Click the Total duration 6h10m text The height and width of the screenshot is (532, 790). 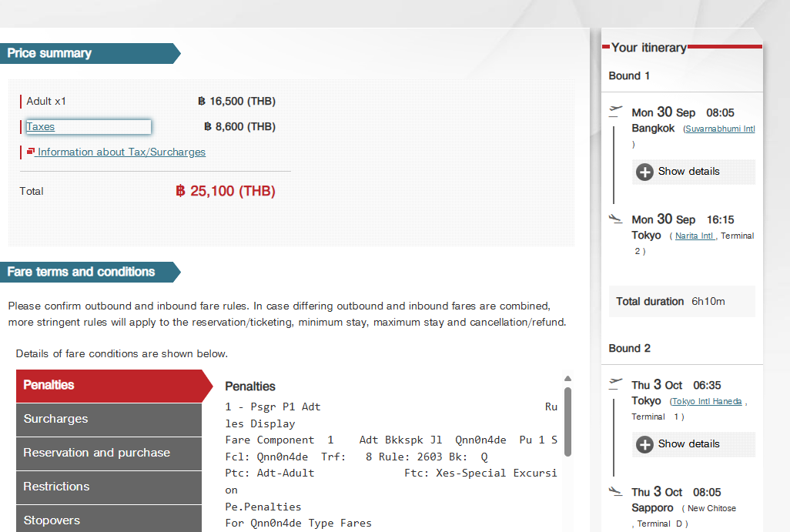click(671, 301)
